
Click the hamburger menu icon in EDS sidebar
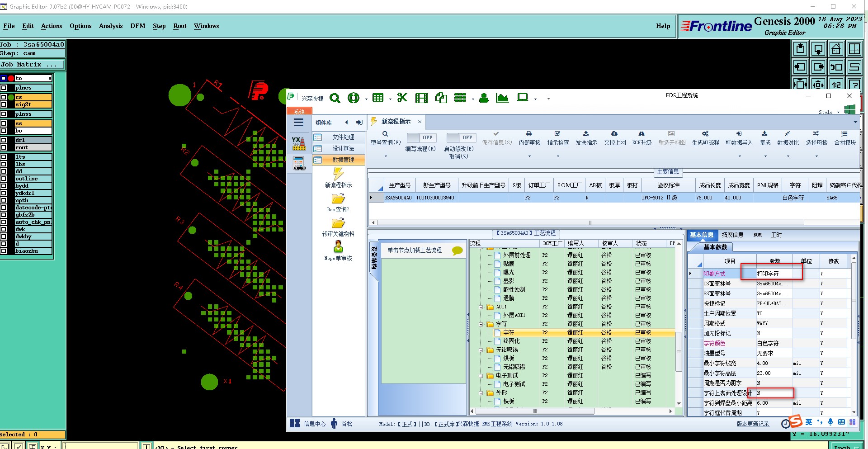(298, 123)
